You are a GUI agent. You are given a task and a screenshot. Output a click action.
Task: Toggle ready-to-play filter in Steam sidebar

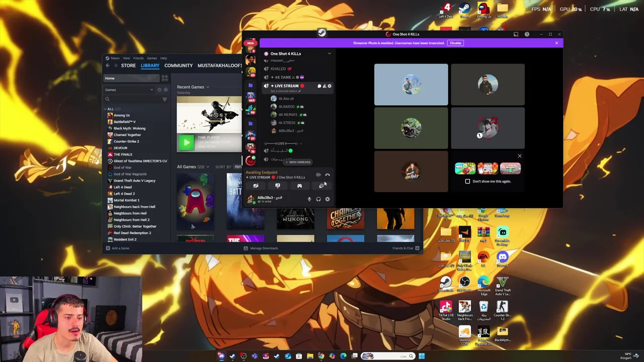pyautogui.click(x=166, y=90)
